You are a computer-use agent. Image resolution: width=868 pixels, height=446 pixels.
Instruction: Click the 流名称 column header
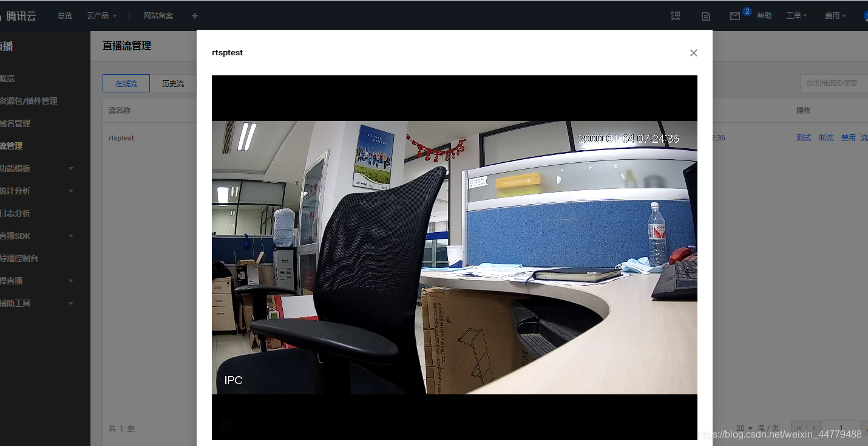tap(120, 111)
